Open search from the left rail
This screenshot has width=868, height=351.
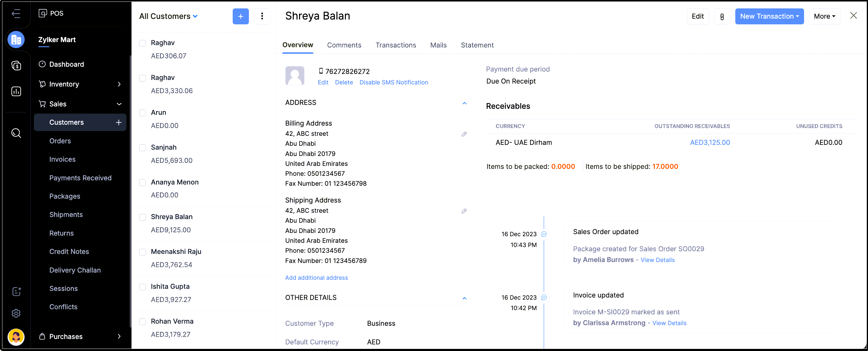[16, 133]
